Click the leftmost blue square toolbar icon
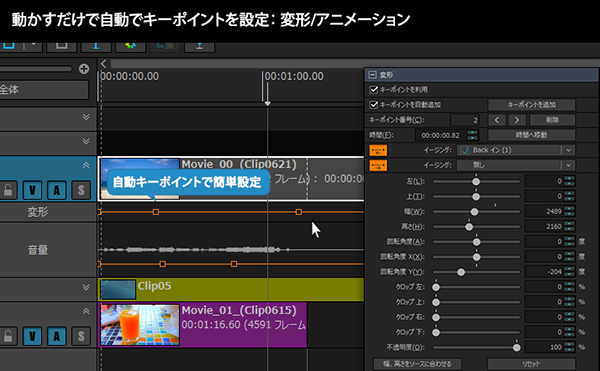Image resolution: width=600 pixels, height=371 pixels. coord(9,45)
